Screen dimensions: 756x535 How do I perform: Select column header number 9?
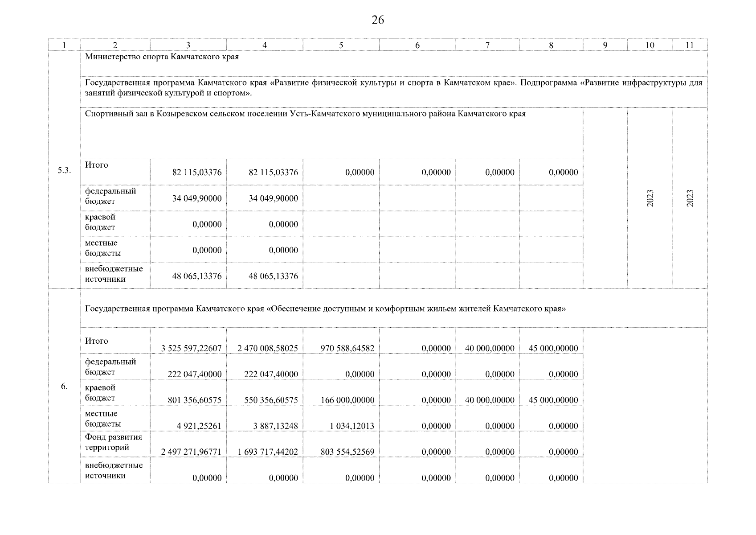[605, 45]
